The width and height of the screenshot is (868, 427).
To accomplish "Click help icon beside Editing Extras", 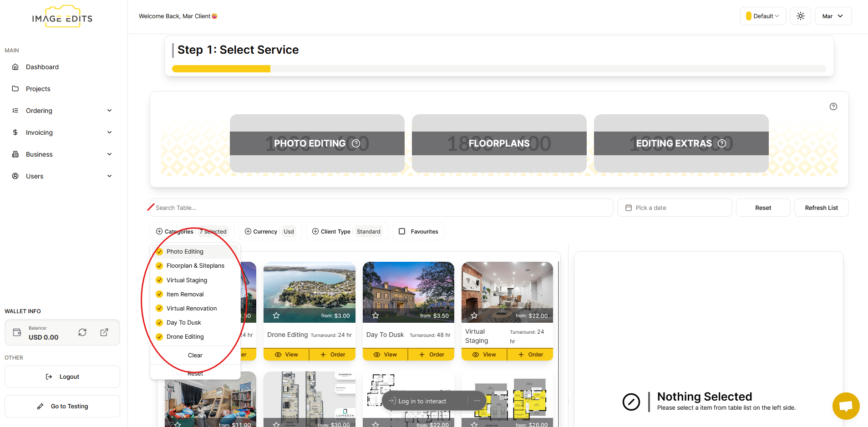I will pyautogui.click(x=722, y=143).
